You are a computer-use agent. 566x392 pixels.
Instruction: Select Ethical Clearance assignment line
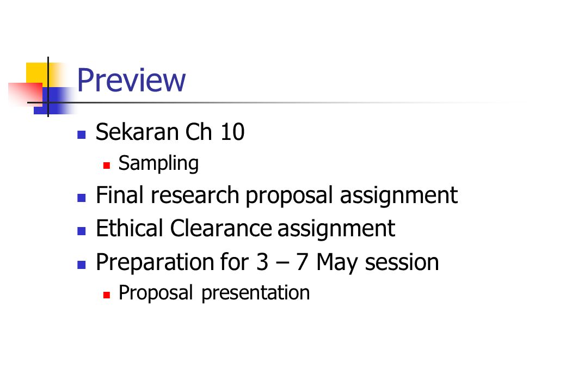pos(245,229)
